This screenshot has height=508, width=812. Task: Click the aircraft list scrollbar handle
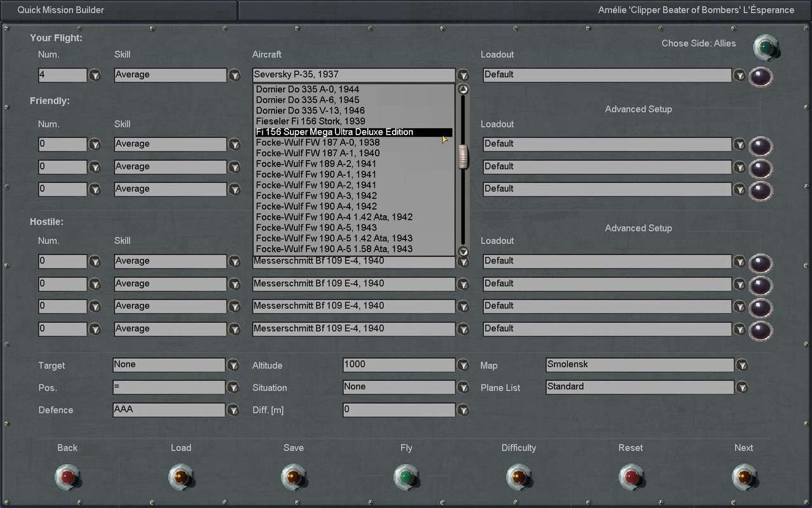(463, 157)
